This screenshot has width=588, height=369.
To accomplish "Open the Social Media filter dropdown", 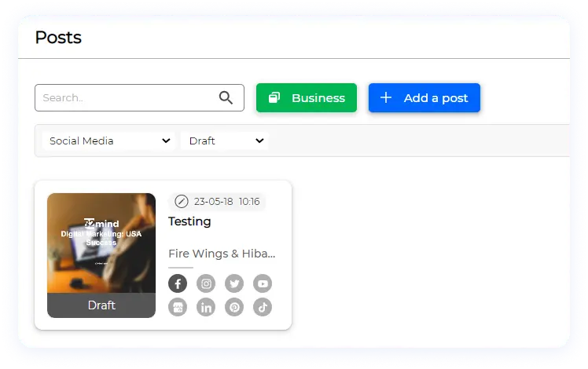I will (x=109, y=141).
